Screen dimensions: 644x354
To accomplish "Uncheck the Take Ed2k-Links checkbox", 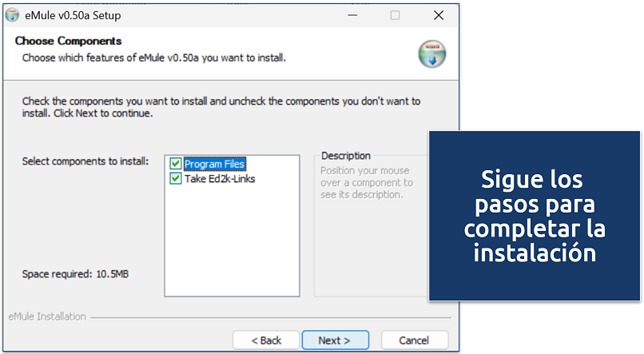I will click(175, 178).
